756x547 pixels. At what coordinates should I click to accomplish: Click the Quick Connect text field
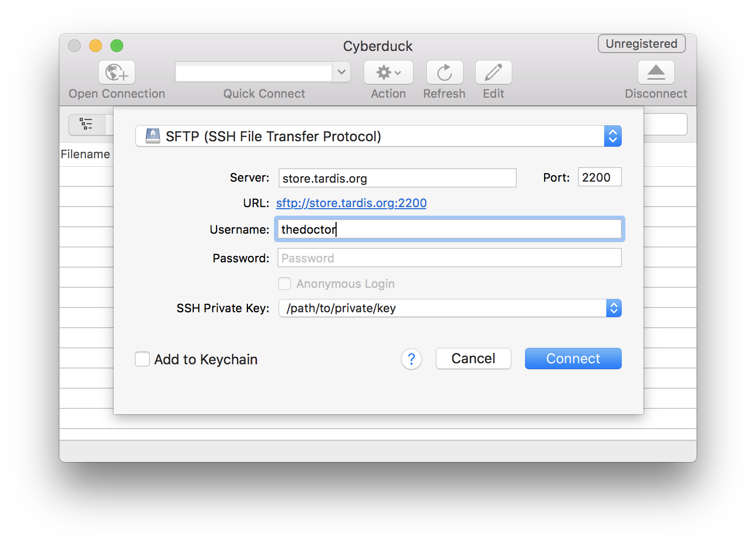(x=254, y=72)
